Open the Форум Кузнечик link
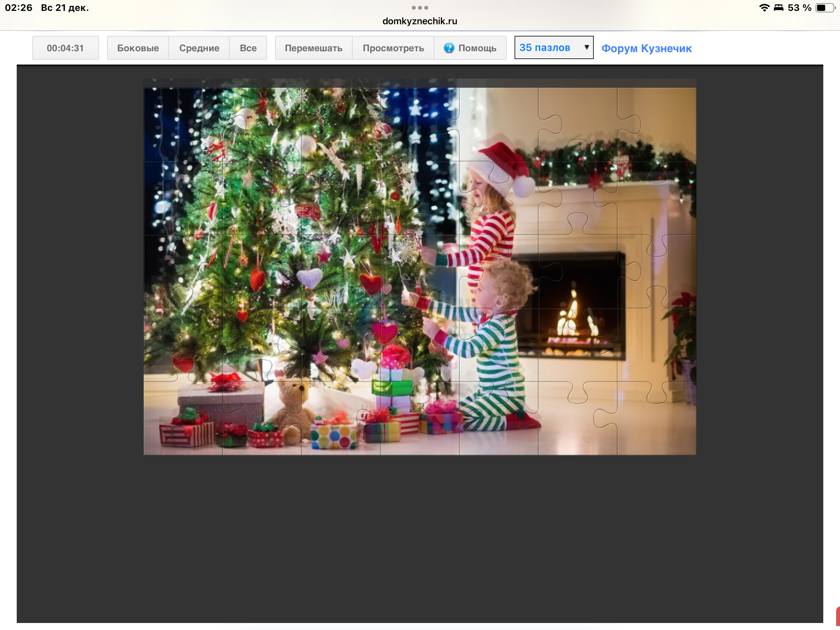840x630 pixels. 646,49
